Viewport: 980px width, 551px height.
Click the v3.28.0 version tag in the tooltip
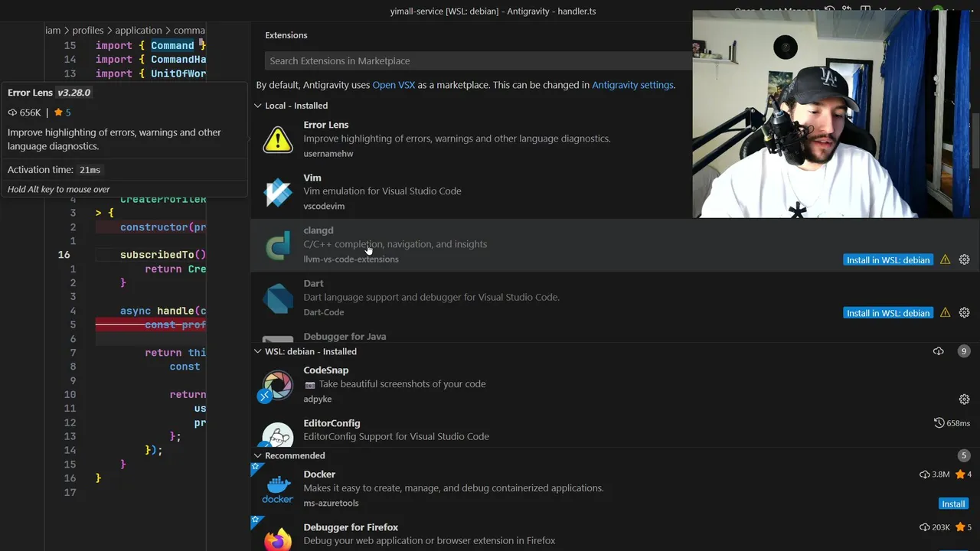[x=73, y=93]
